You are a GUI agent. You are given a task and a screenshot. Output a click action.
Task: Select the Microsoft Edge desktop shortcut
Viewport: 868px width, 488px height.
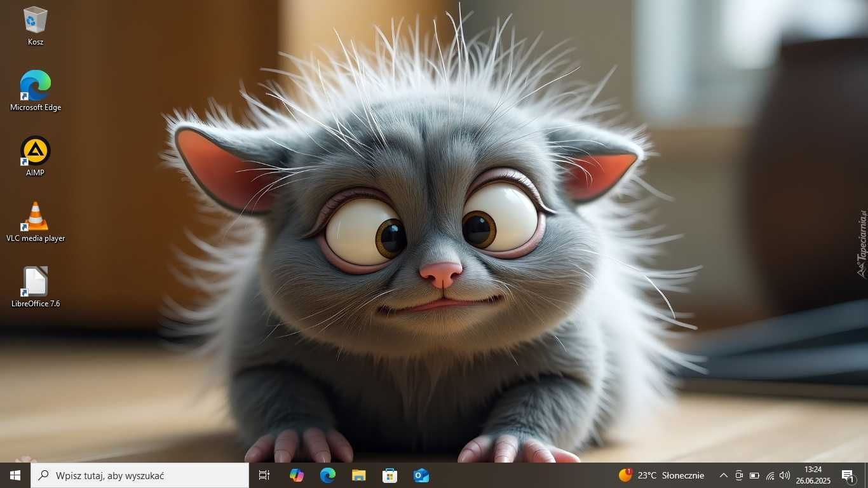tap(36, 91)
